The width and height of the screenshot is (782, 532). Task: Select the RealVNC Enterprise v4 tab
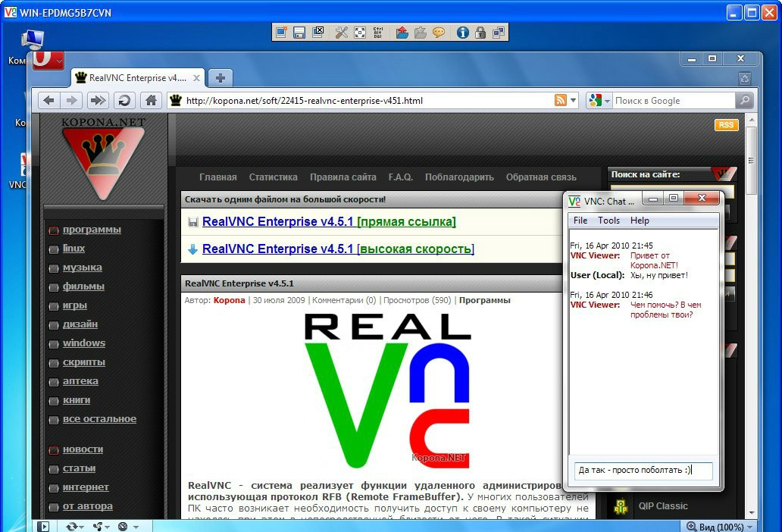pyautogui.click(x=137, y=78)
